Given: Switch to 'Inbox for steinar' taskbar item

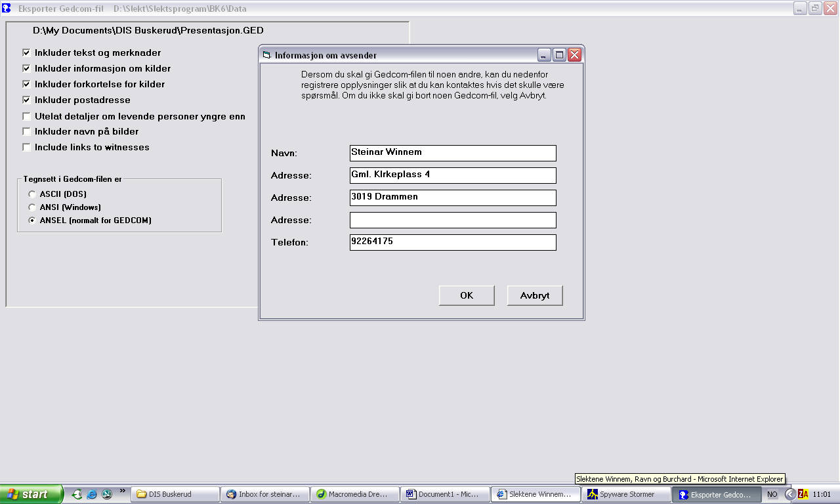Looking at the screenshot, I should point(265,494).
